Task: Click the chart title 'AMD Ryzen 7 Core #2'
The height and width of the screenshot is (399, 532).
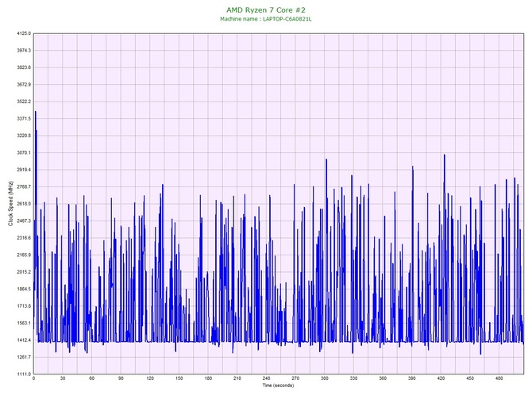Action: 266,10
